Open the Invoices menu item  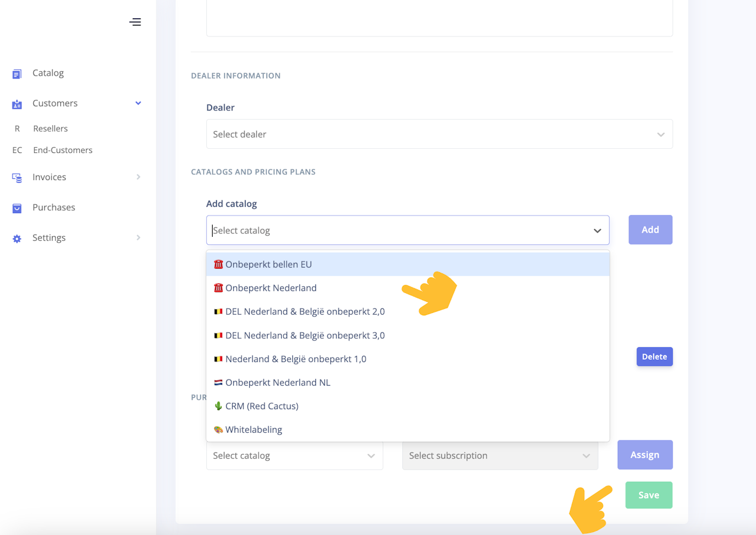click(x=49, y=177)
